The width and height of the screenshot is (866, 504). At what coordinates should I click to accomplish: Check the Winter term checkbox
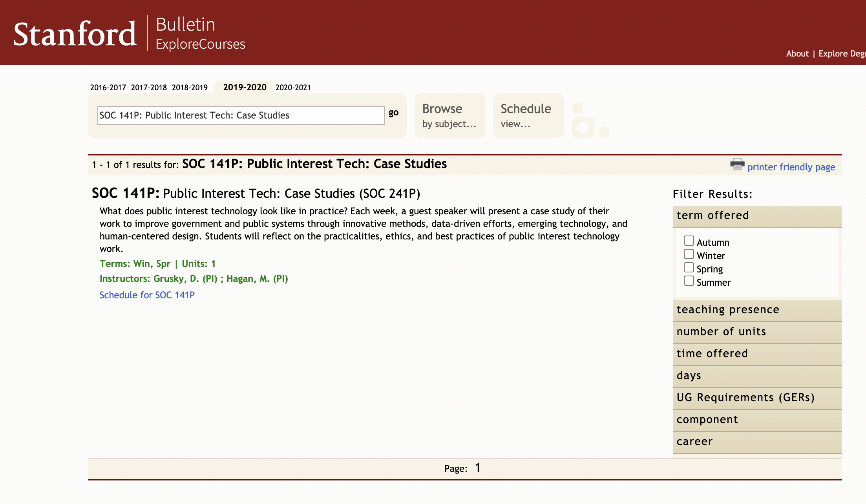click(689, 254)
